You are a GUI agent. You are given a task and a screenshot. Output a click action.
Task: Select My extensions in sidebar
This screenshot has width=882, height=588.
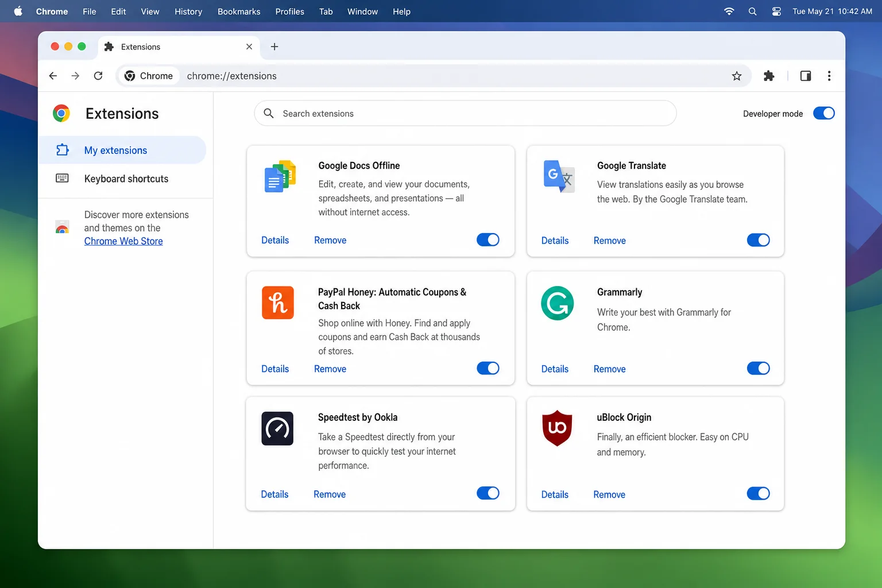[122, 150]
